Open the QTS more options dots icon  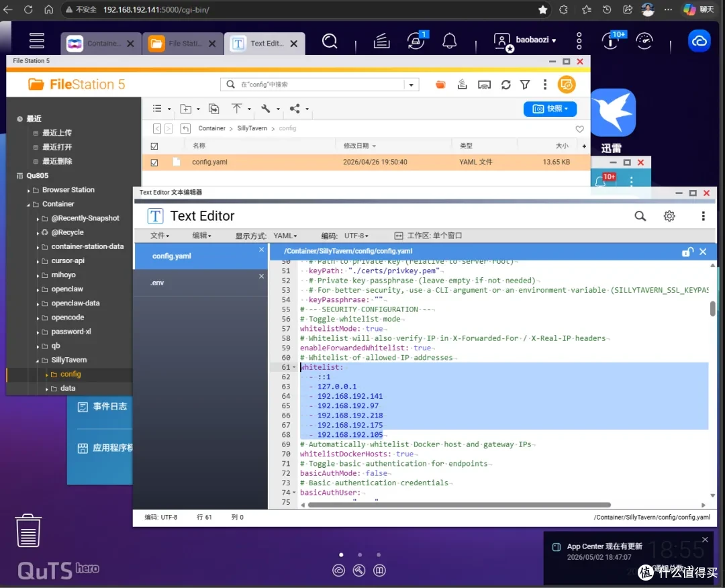pyautogui.click(x=579, y=42)
